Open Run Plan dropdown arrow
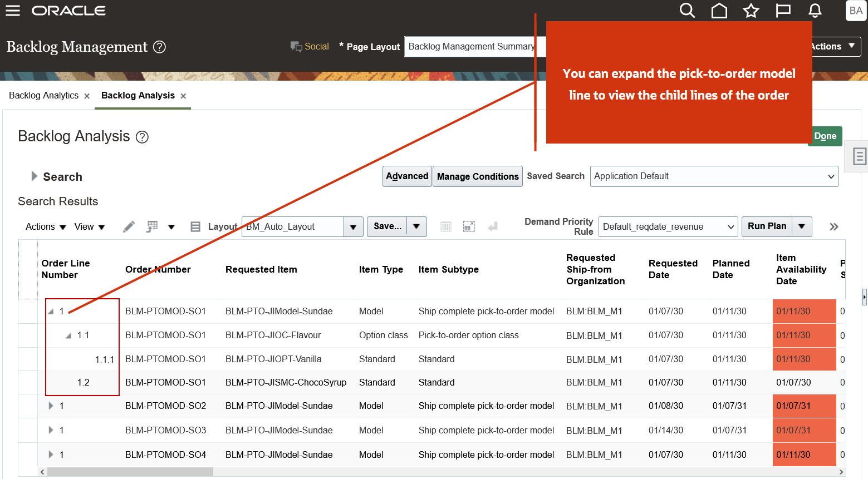 (x=802, y=226)
